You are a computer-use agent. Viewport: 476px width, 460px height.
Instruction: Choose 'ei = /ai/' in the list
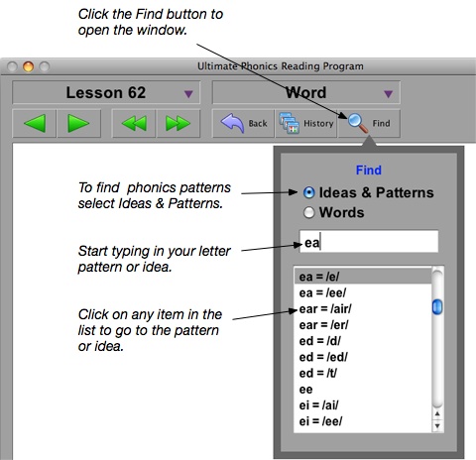tap(363, 405)
